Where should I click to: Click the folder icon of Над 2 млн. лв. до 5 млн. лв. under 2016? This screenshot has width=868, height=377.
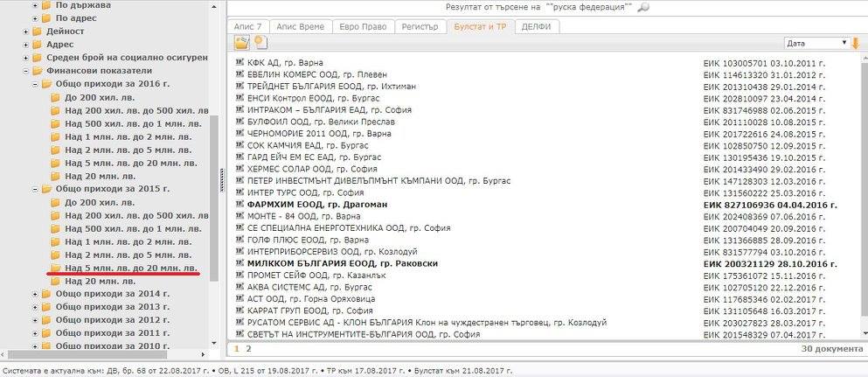[x=55, y=150]
